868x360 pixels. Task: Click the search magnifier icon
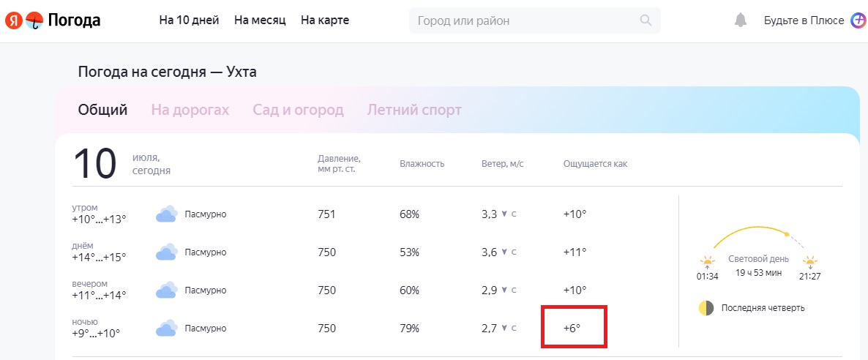pyautogui.click(x=646, y=20)
